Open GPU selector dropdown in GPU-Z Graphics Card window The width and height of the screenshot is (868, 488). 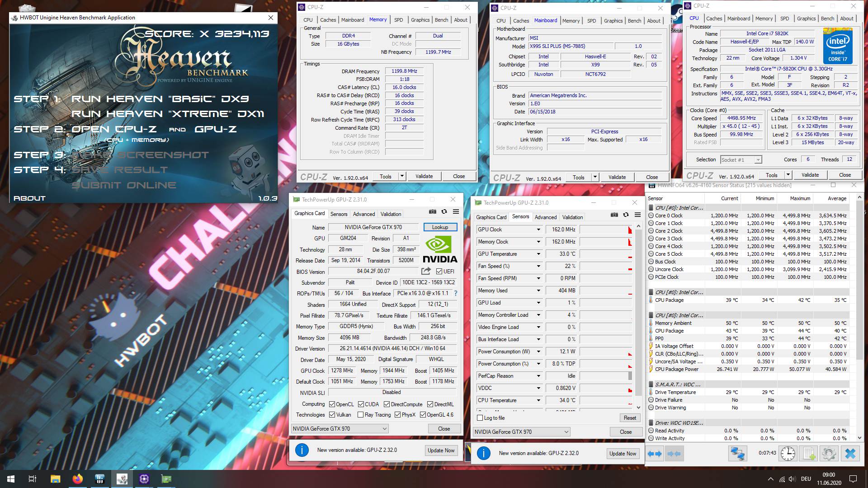click(340, 429)
